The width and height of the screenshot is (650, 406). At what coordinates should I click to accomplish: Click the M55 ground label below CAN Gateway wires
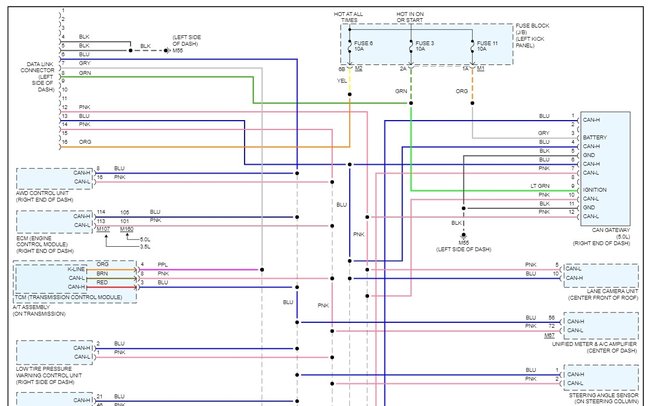pyautogui.click(x=463, y=243)
